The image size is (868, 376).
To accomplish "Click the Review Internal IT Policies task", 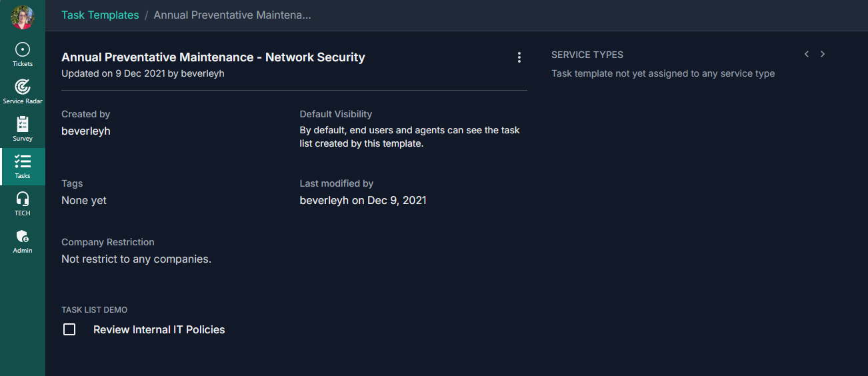I will tap(159, 329).
